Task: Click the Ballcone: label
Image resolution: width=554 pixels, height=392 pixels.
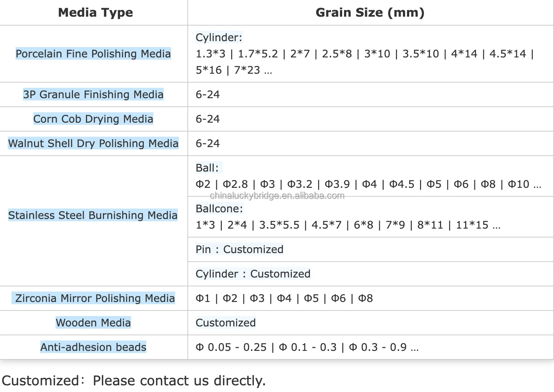Action: click(x=219, y=209)
